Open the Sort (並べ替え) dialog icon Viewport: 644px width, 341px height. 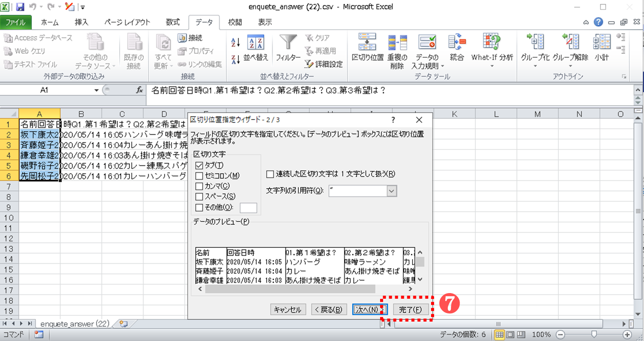click(x=255, y=42)
